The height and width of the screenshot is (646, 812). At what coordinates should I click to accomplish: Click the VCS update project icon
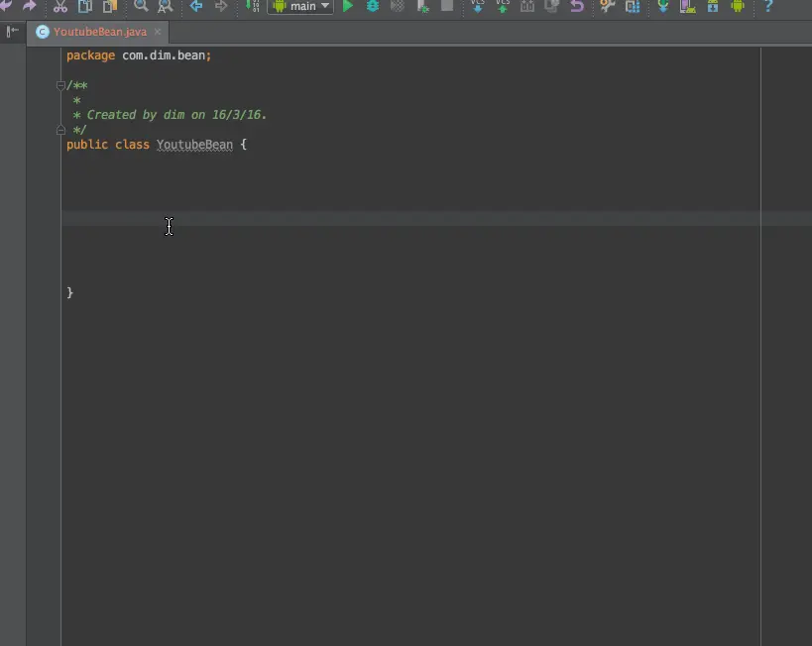(x=478, y=6)
